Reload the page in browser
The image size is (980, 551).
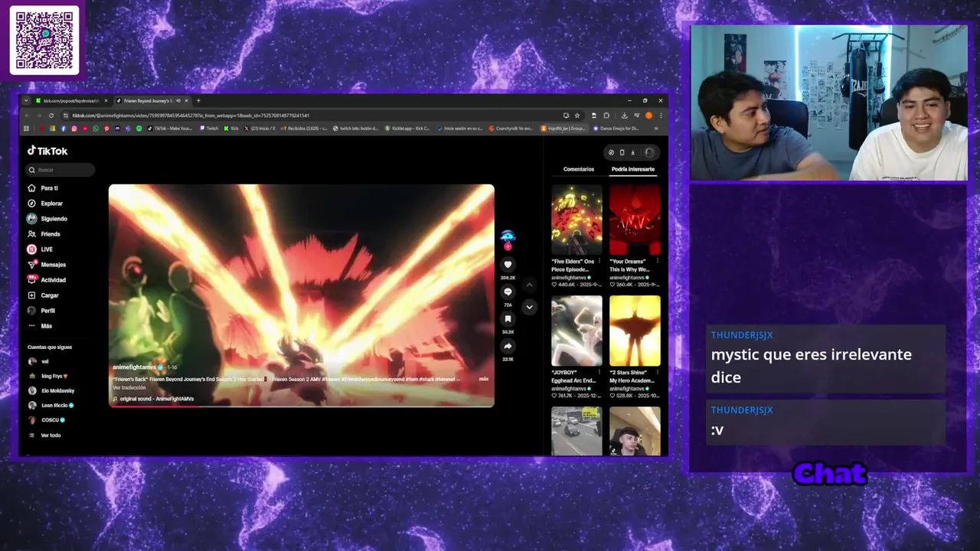[x=51, y=116]
